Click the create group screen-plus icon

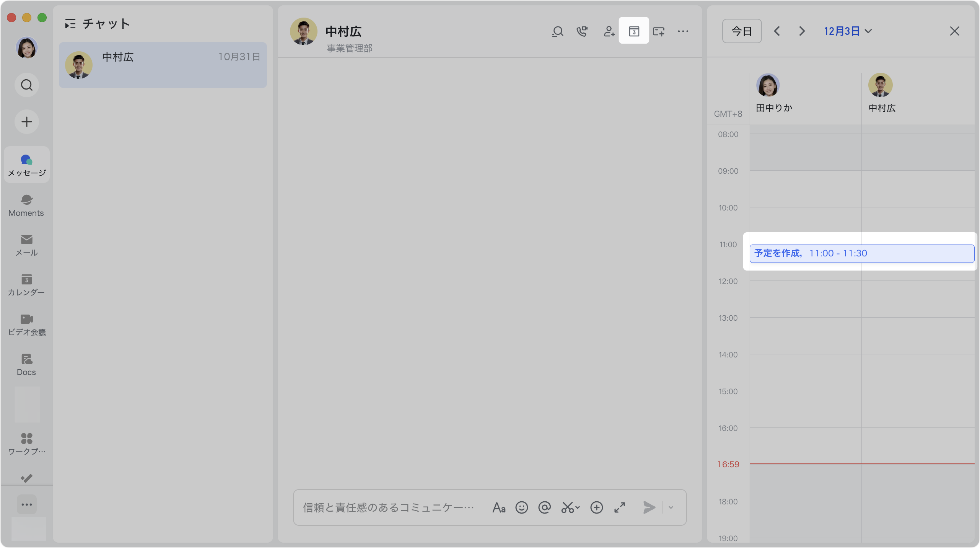(658, 31)
